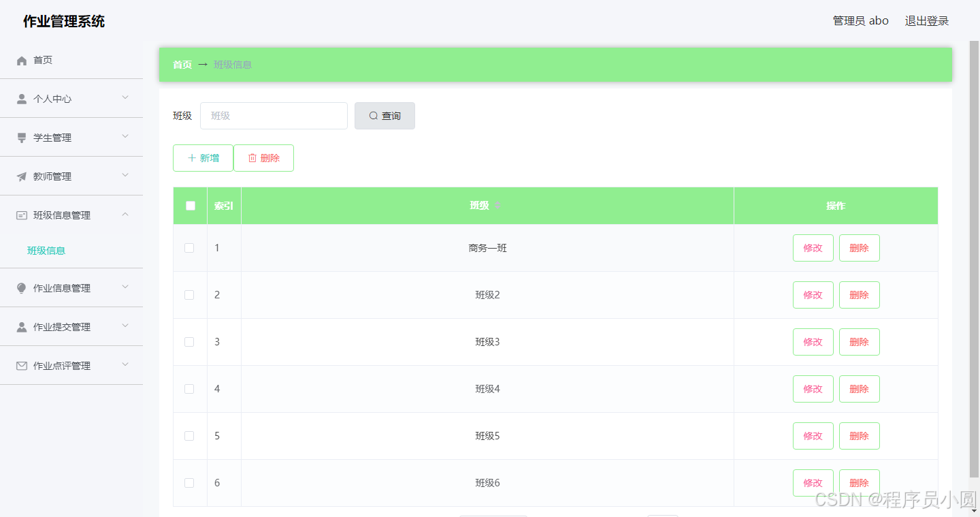
Task: Click the 班级6 table cell
Action: click(488, 483)
